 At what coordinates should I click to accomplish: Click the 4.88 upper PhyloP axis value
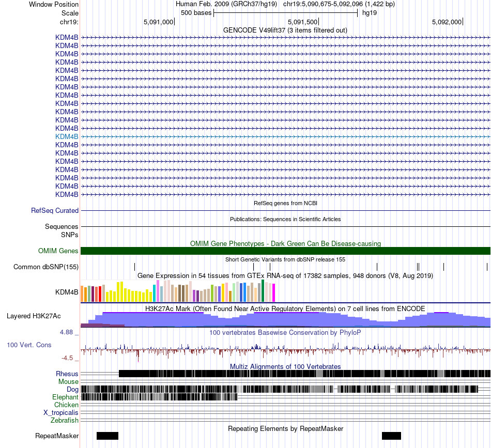coord(66,332)
